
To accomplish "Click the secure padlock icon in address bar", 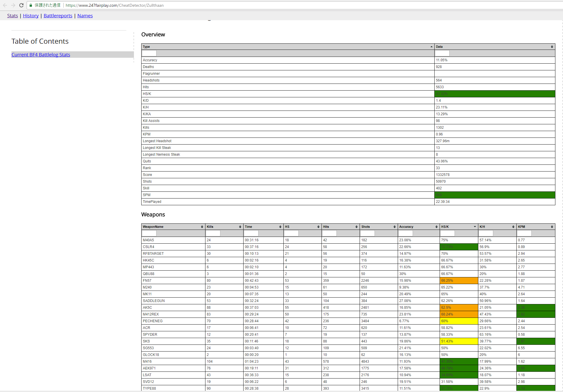I will click(31, 5).
